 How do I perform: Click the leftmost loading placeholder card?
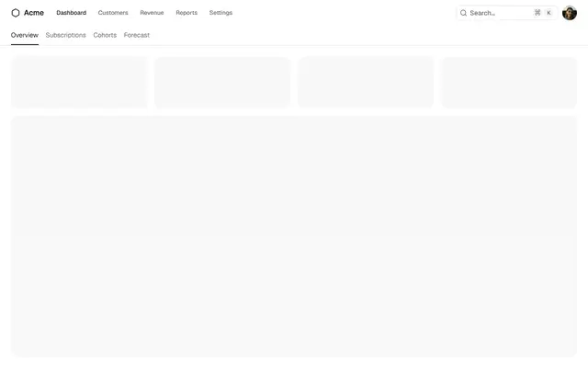click(x=79, y=82)
